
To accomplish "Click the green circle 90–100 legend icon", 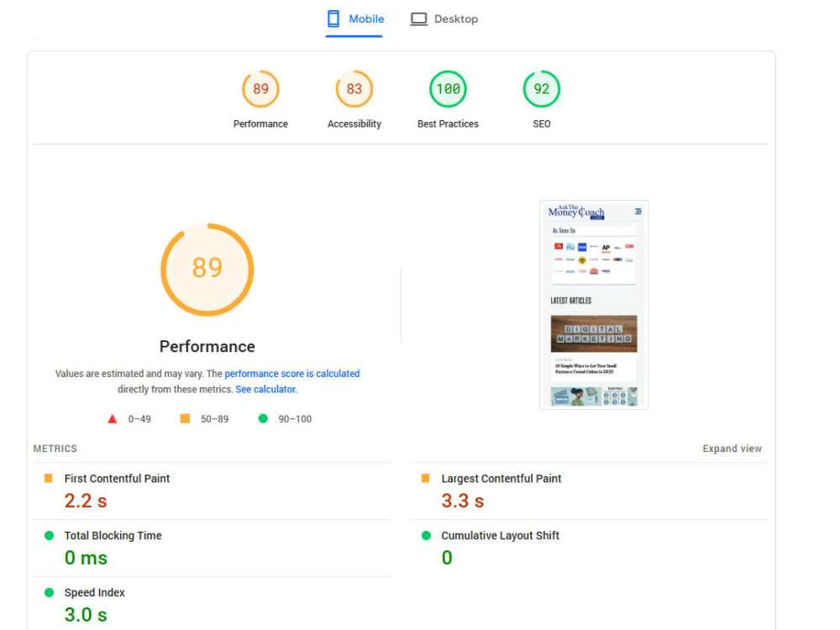I will point(262,418).
